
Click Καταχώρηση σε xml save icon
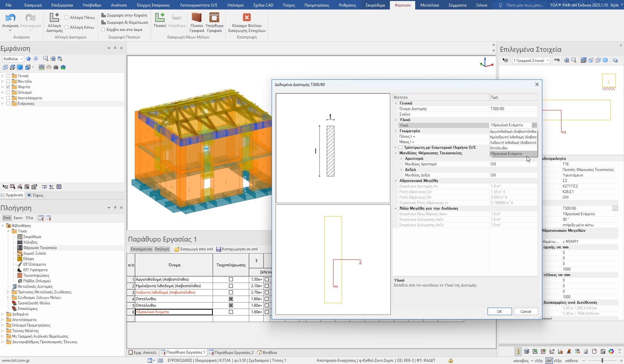(x=219, y=249)
